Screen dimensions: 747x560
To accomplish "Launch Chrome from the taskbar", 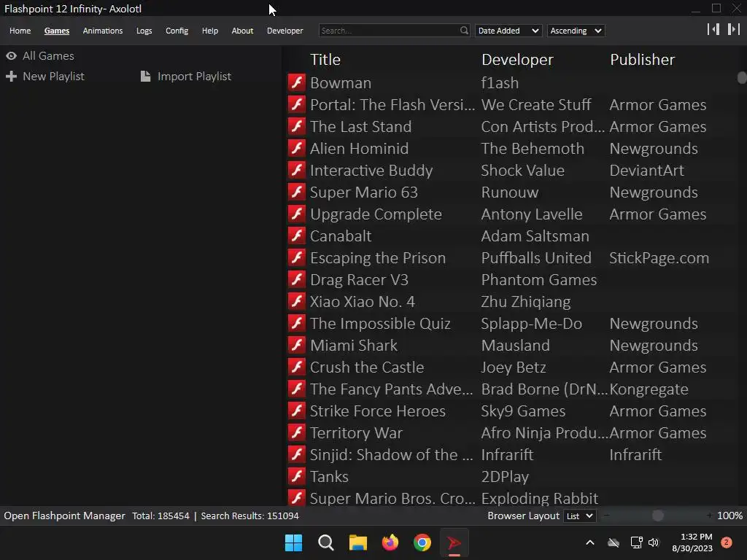I will point(422,542).
